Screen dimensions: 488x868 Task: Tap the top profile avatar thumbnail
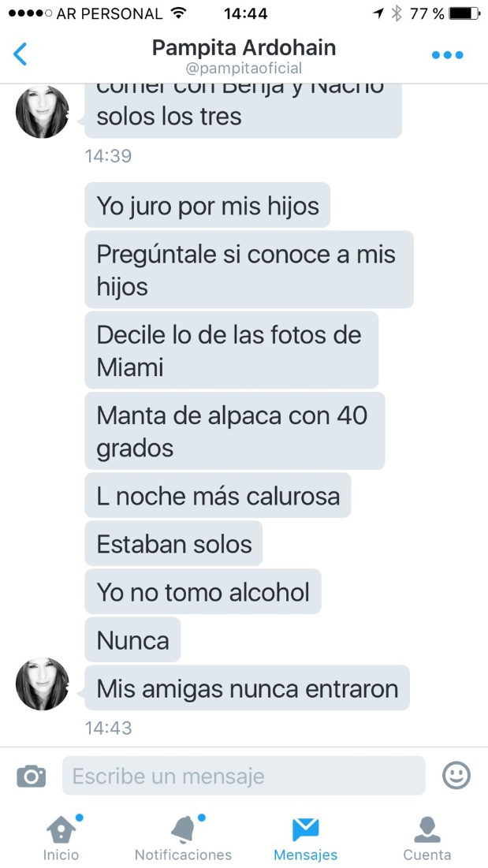click(43, 112)
